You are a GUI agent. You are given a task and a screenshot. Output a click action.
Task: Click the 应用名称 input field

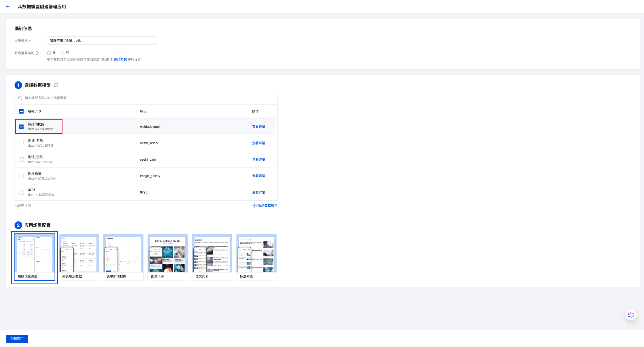pos(101,41)
